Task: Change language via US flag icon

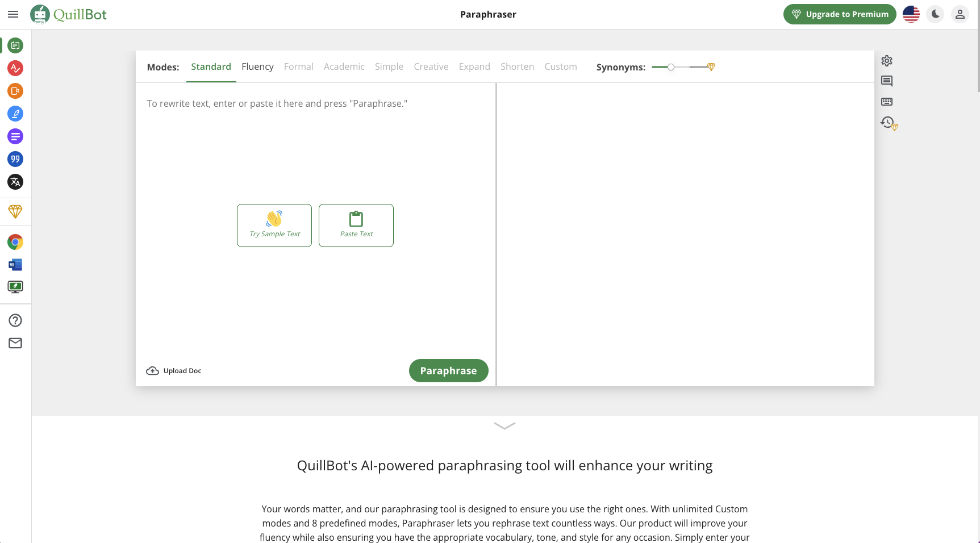Action: click(x=911, y=14)
